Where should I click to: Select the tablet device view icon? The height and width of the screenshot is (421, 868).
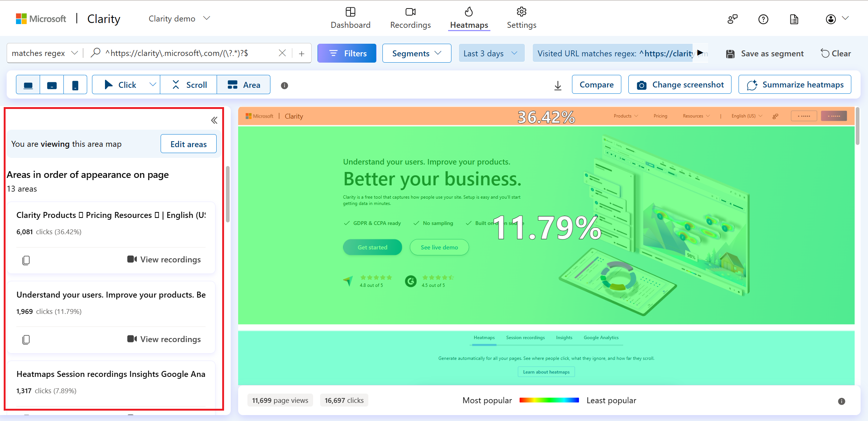(52, 85)
